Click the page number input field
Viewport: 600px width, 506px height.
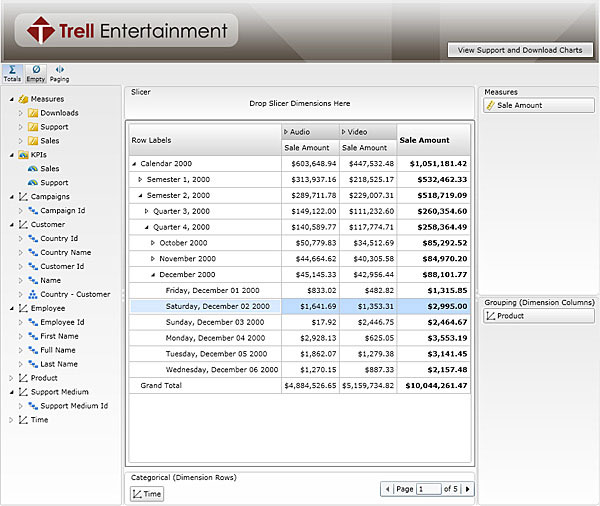point(428,489)
